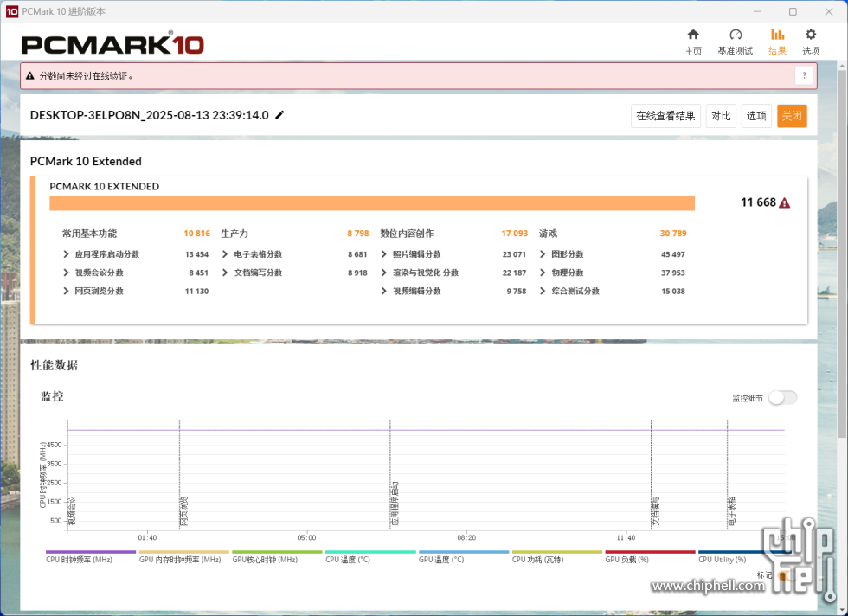Click the 应用程序启动 marker on the chart
Viewport: 848px width, 616px height.
coord(395,504)
